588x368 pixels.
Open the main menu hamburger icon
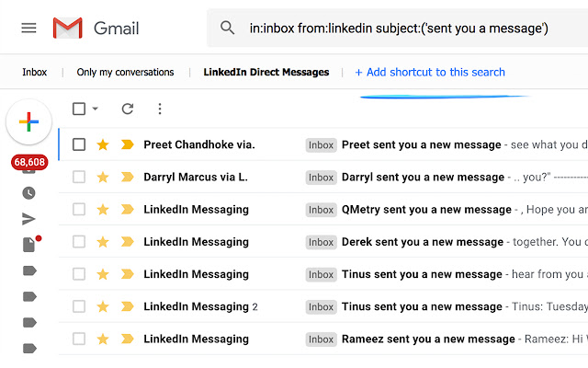[x=28, y=29]
